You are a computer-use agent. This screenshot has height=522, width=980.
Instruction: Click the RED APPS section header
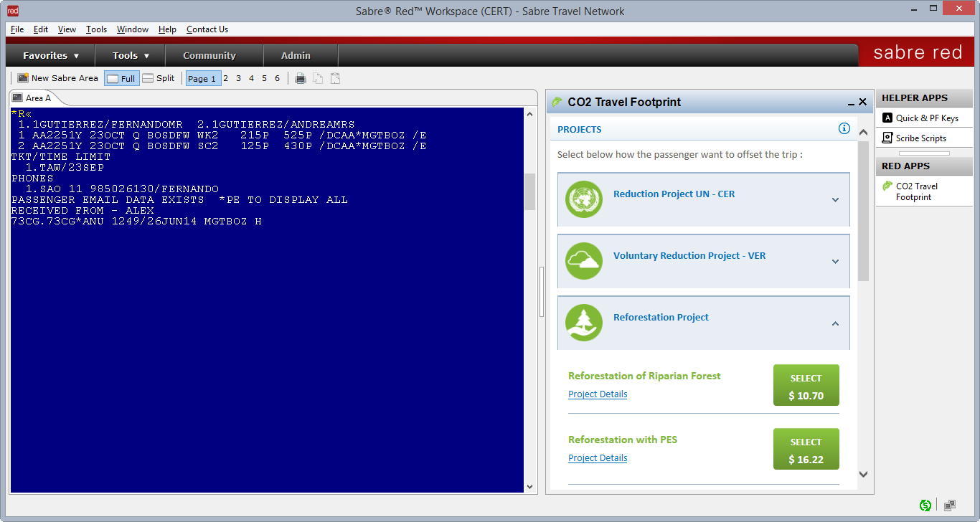pos(924,166)
